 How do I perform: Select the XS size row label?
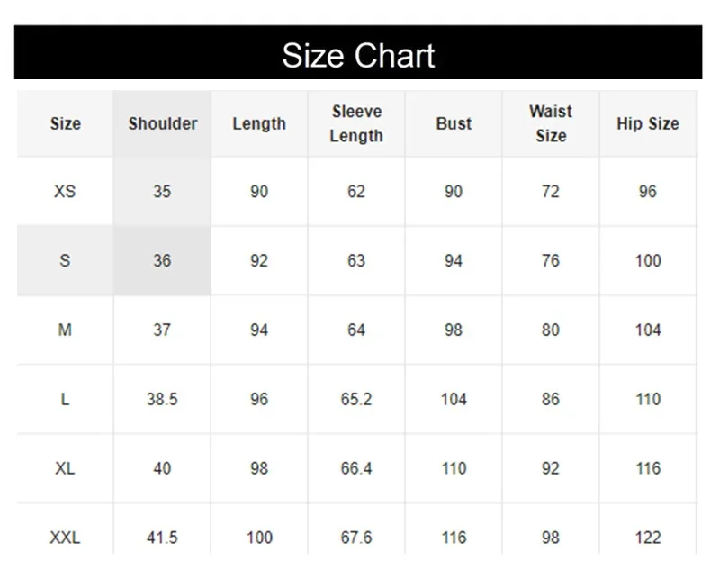[x=65, y=191]
